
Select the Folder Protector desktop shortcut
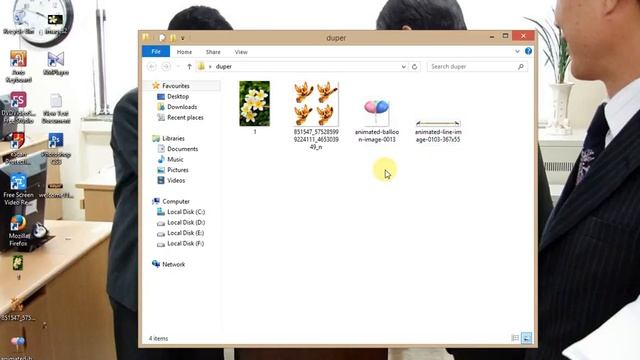(x=18, y=149)
